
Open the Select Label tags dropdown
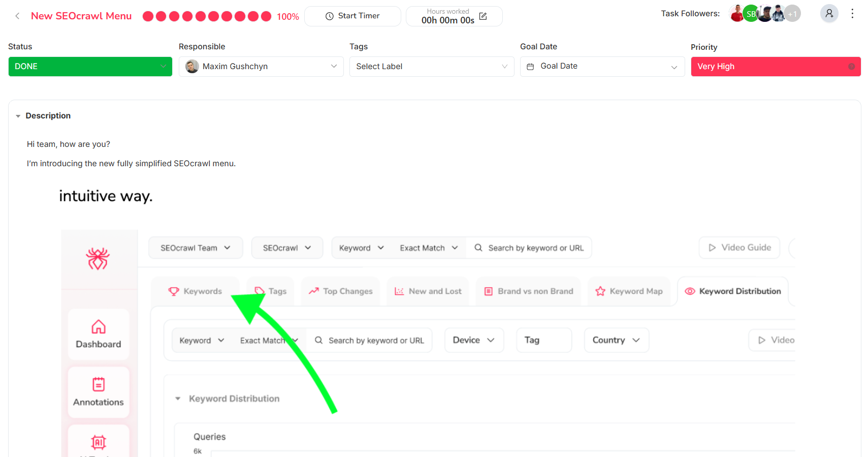pos(431,67)
